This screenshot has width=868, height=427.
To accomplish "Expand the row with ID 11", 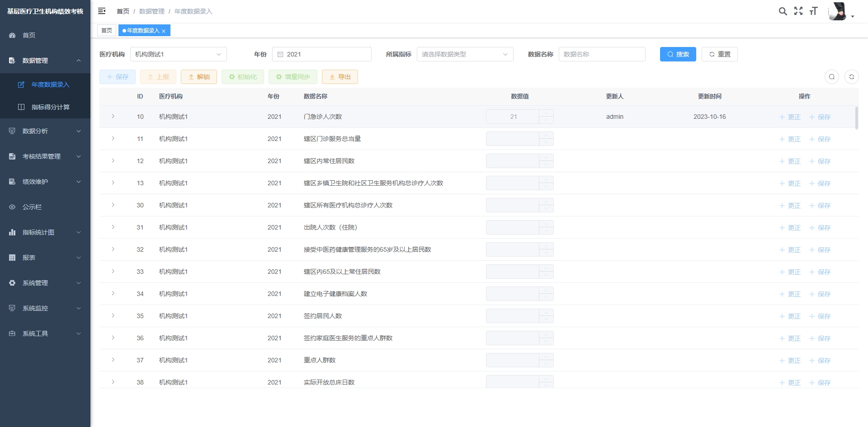I will tap(113, 139).
